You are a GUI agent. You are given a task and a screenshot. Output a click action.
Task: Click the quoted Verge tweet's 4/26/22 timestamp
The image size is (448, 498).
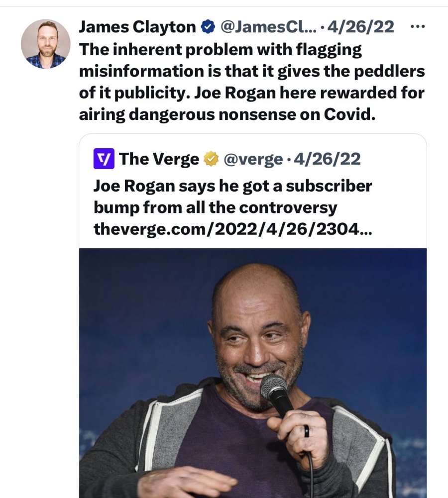pos(327,159)
